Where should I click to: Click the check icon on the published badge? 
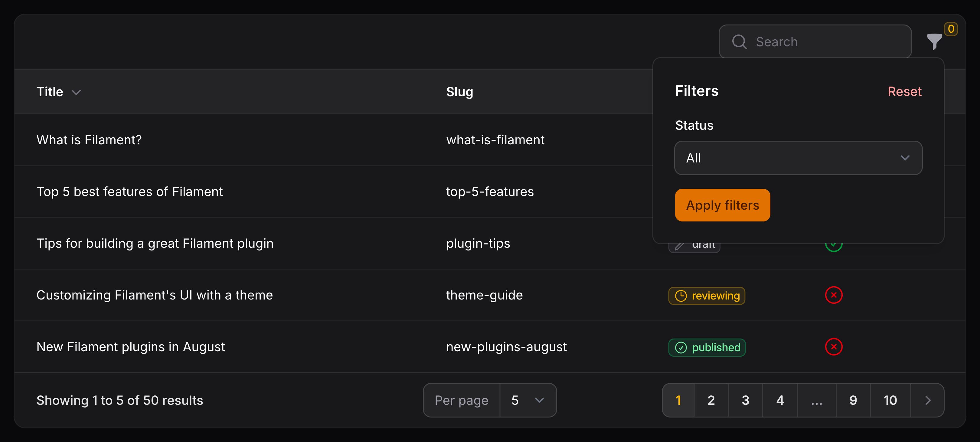681,348
